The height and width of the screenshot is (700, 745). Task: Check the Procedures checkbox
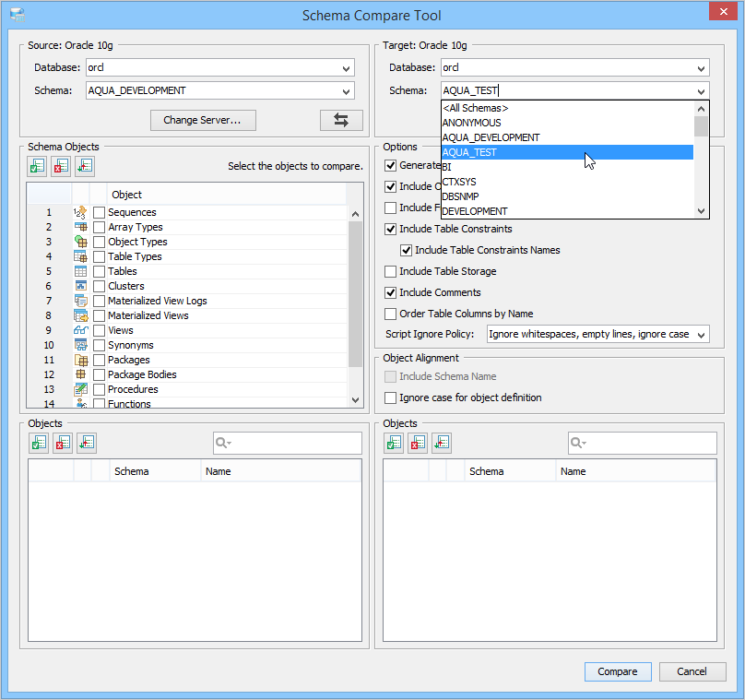coord(99,389)
